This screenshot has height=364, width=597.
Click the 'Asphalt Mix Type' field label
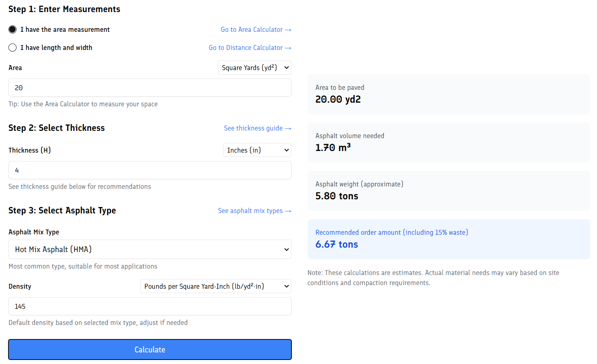(34, 232)
